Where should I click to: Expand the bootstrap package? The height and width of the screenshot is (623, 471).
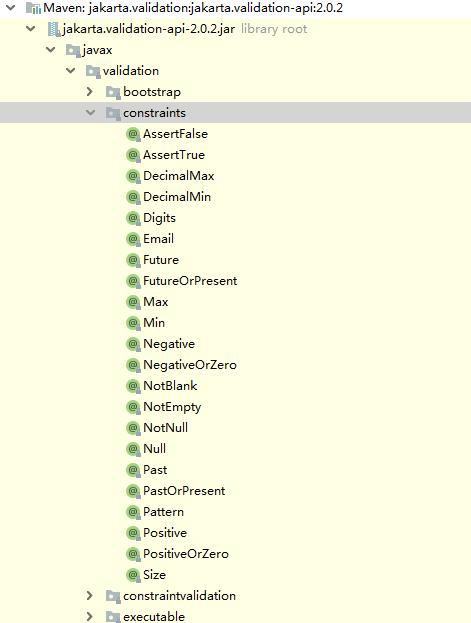(90, 92)
